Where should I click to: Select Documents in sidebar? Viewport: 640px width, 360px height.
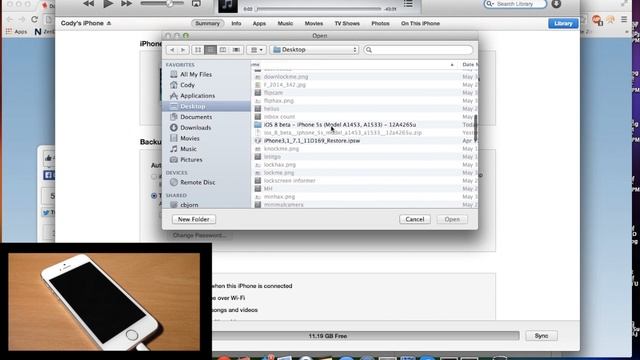click(196, 117)
